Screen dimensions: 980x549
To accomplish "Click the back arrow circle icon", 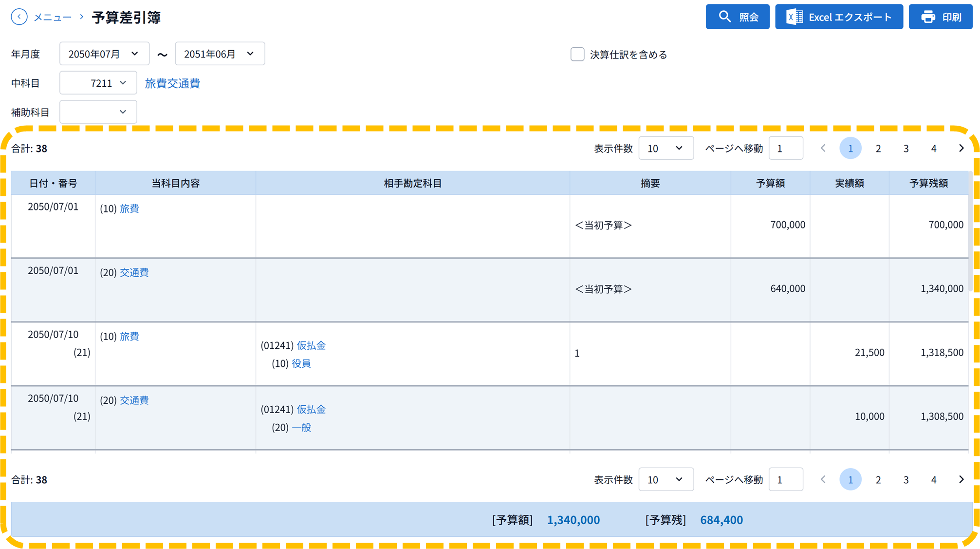I will tap(19, 17).
